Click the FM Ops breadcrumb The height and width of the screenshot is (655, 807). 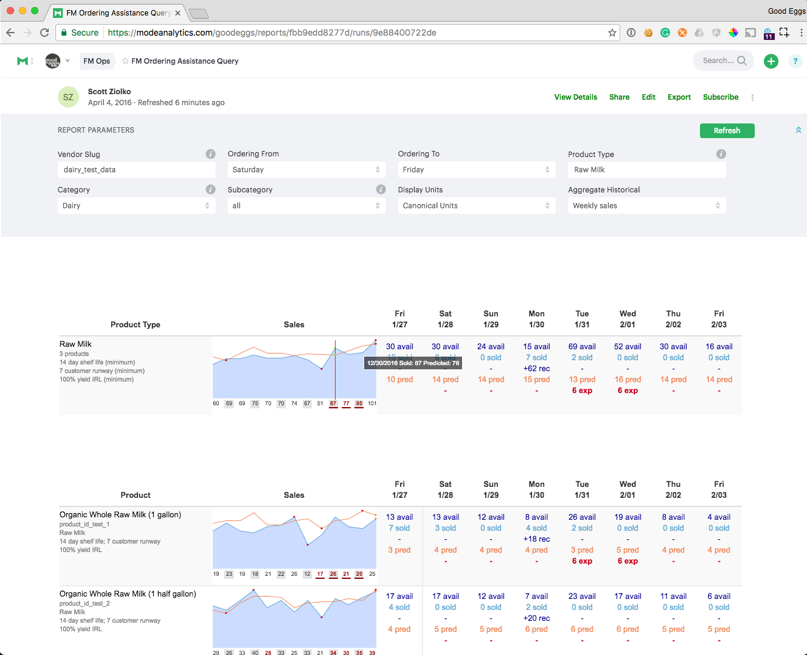[97, 61]
